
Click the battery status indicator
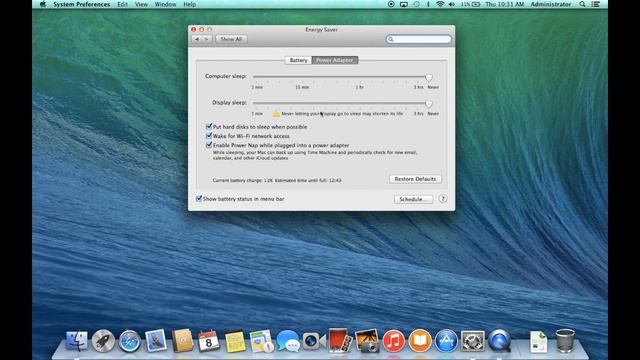coord(471,4)
